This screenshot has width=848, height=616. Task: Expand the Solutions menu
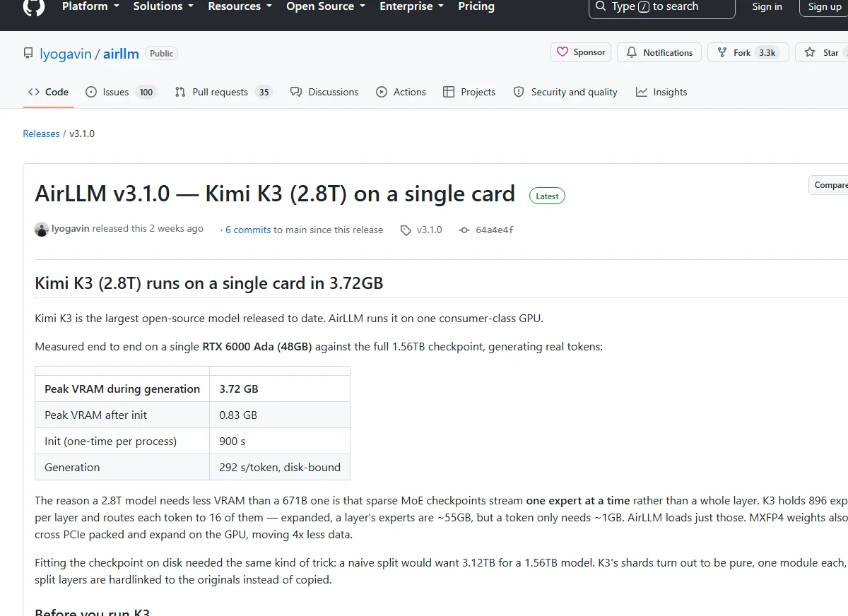(163, 6)
